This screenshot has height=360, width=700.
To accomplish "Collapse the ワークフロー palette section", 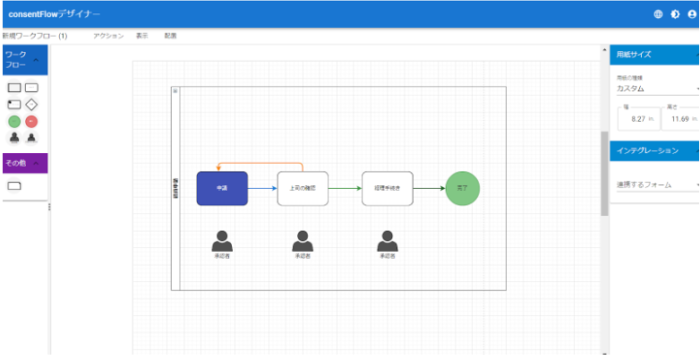I will (36, 60).
